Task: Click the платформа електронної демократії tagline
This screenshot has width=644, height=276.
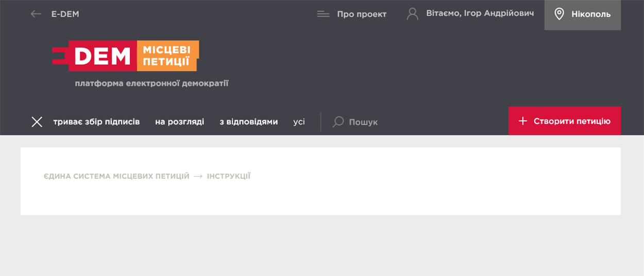Action: point(151,83)
